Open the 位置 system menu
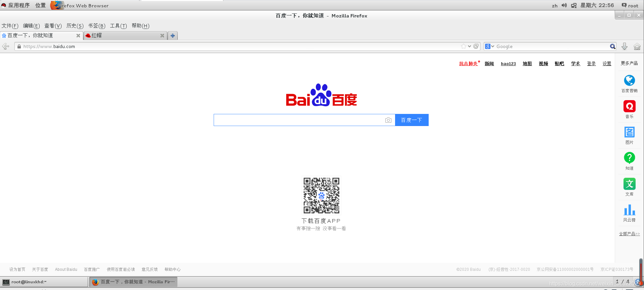 coord(40,5)
